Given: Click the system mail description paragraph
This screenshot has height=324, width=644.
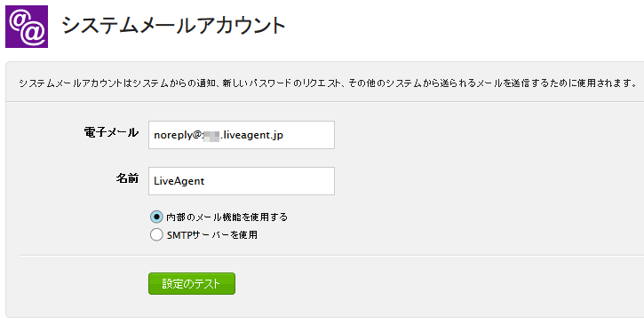Looking at the screenshot, I should pos(328,83).
